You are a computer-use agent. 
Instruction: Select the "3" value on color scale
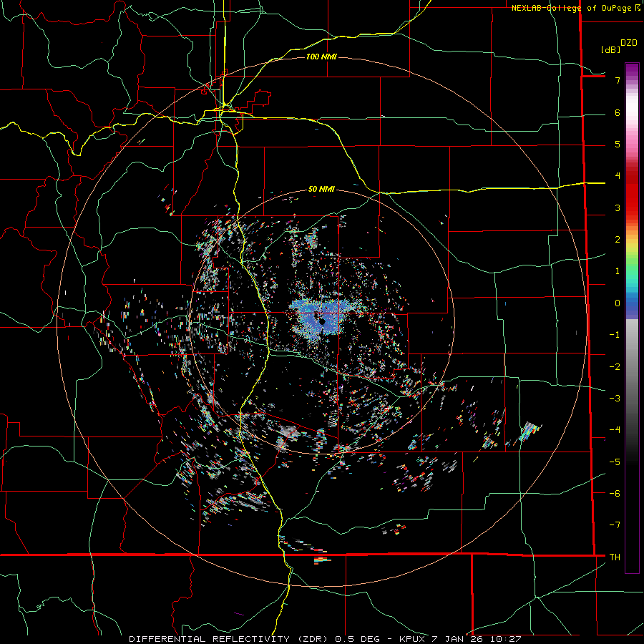point(618,208)
